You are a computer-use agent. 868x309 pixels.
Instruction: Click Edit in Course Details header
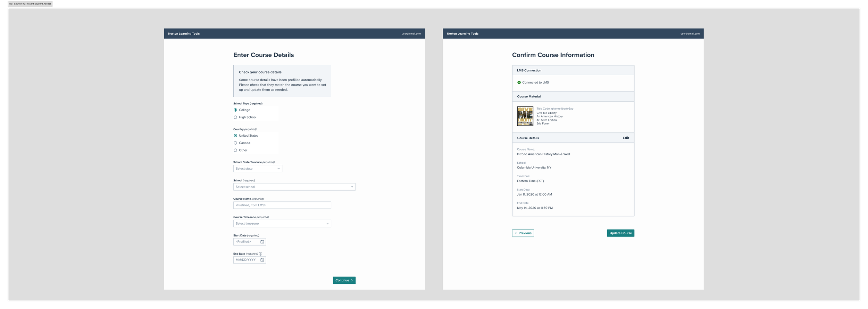click(x=626, y=138)
